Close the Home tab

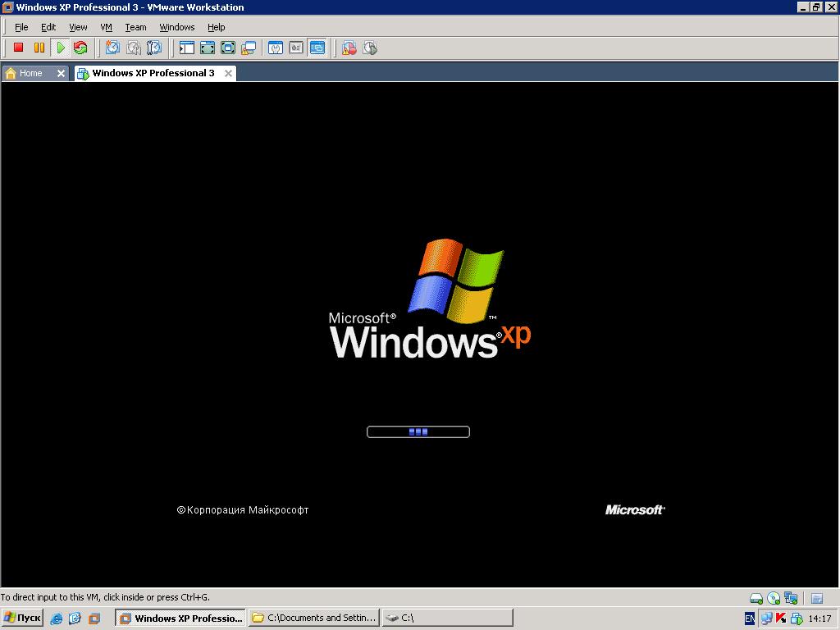(x=61, y=73)
